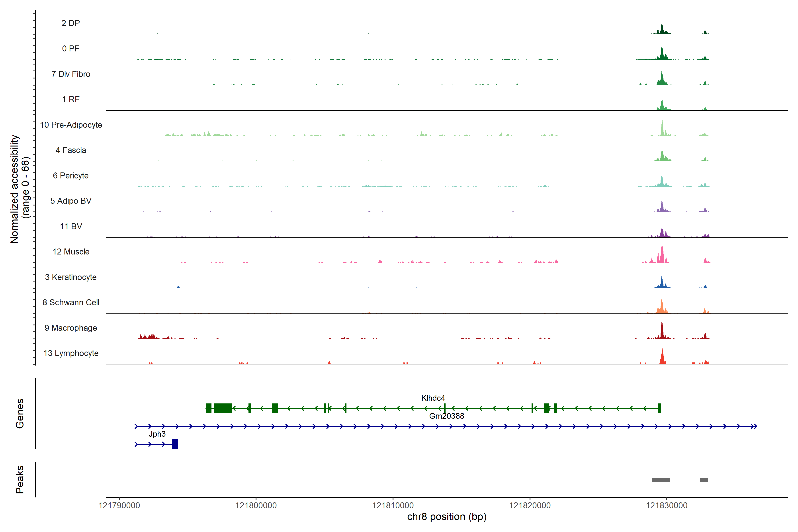Click the 121800000 axis tick label

256,505
